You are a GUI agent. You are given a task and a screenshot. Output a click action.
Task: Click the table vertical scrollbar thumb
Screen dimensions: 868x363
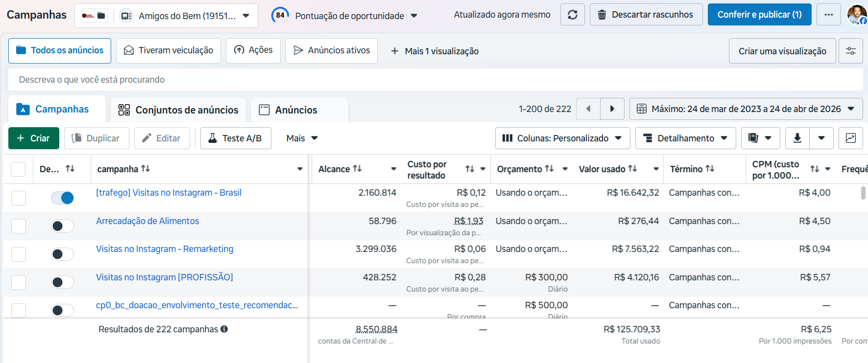click(x=863, y=193)
